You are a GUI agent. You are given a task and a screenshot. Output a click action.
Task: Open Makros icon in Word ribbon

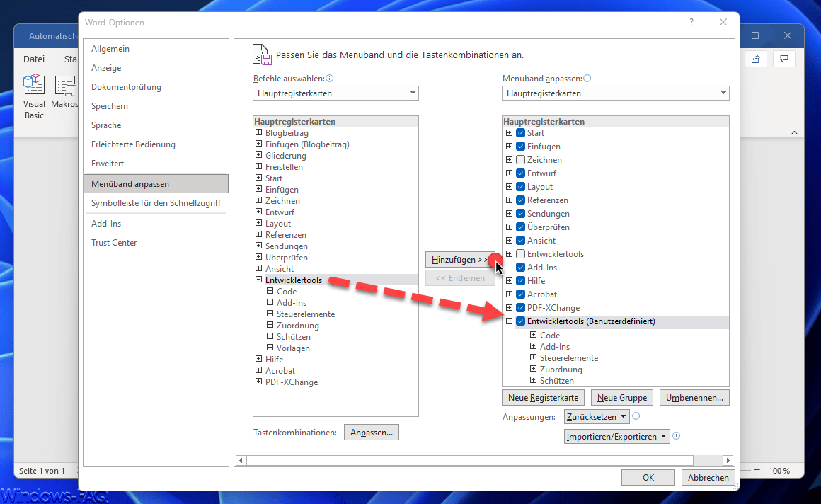pyautogui.click(x=65, y=92)
